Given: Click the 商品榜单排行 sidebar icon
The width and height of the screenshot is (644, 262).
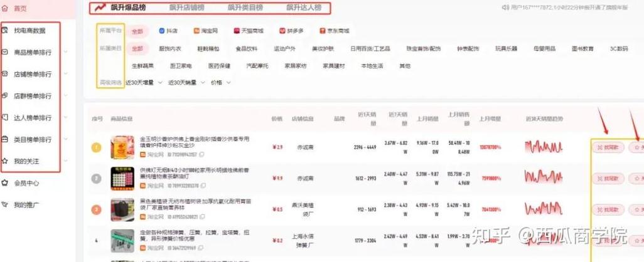Looking at the screenshot, I should [x=4, y=53].
